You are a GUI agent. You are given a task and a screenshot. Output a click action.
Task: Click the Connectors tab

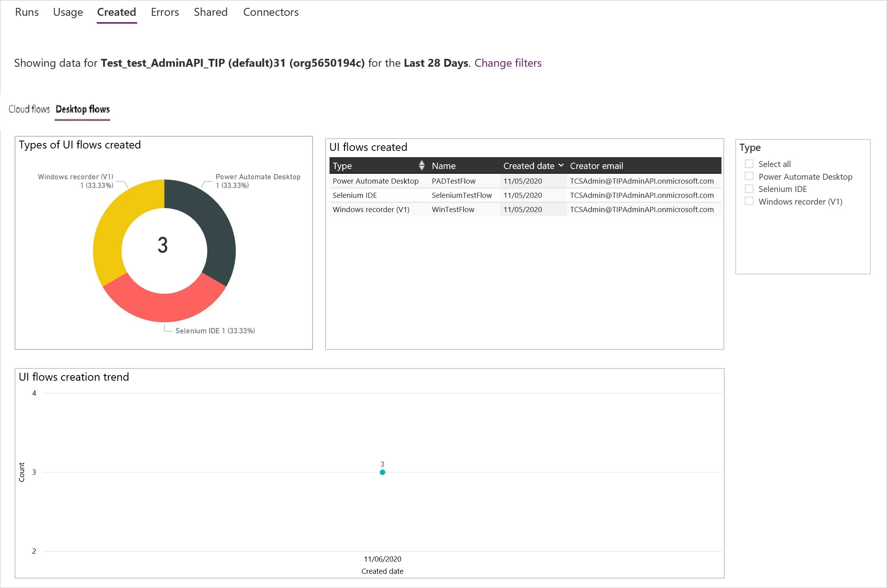(x=270, y=11)
